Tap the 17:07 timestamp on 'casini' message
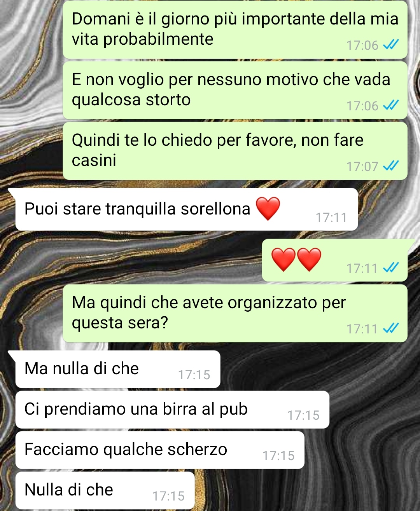Image resolution: width=420 pixels, height=511 pixels. tap(362, 167)
